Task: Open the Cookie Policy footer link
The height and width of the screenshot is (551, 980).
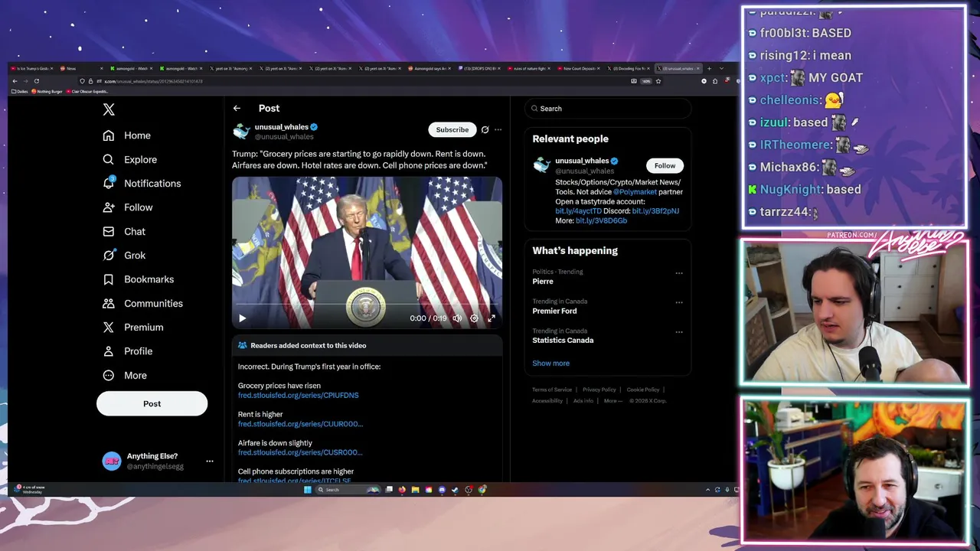Action: pyautogui.click(x=643, y=390)
